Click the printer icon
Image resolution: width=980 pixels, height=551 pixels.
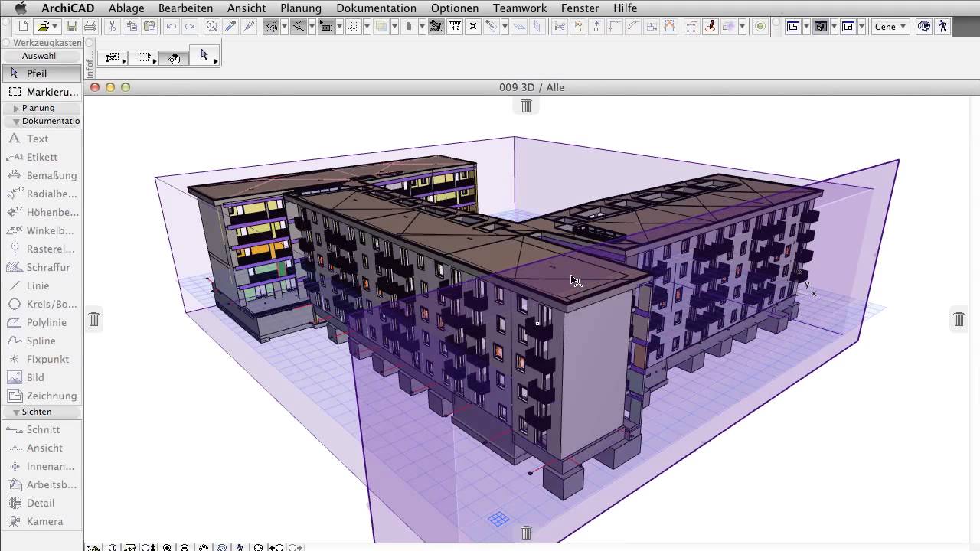(x=90, y=26)
